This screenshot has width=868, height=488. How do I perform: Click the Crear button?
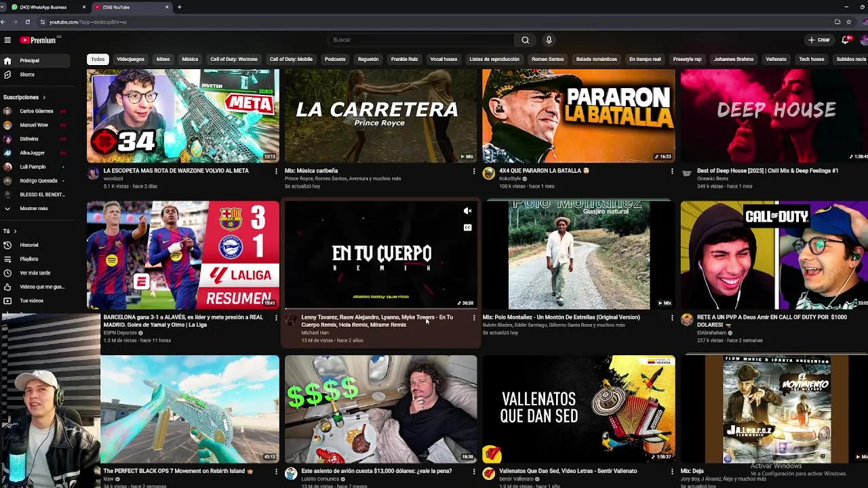click(x=819, y=40)
